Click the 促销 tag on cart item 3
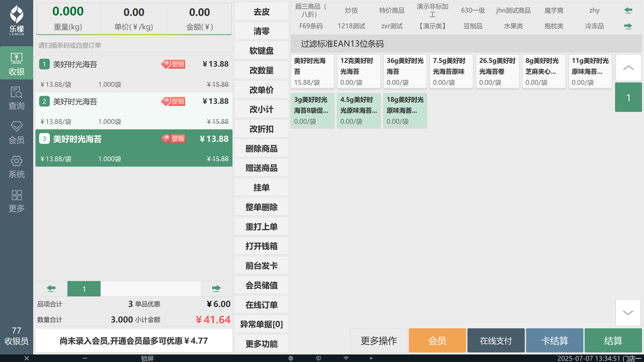The width and height of the screenshot is (644, 362). coord(173,139)
